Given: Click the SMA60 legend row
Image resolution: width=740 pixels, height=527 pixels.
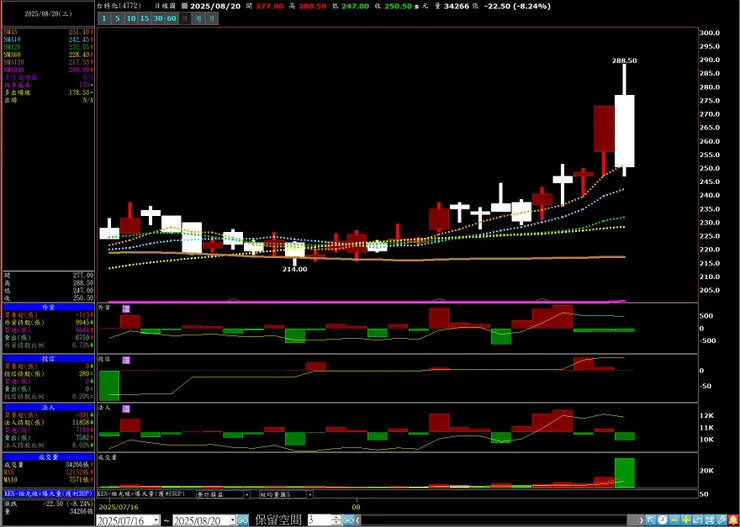Looking at the screenshot, I should pos(49,54).
